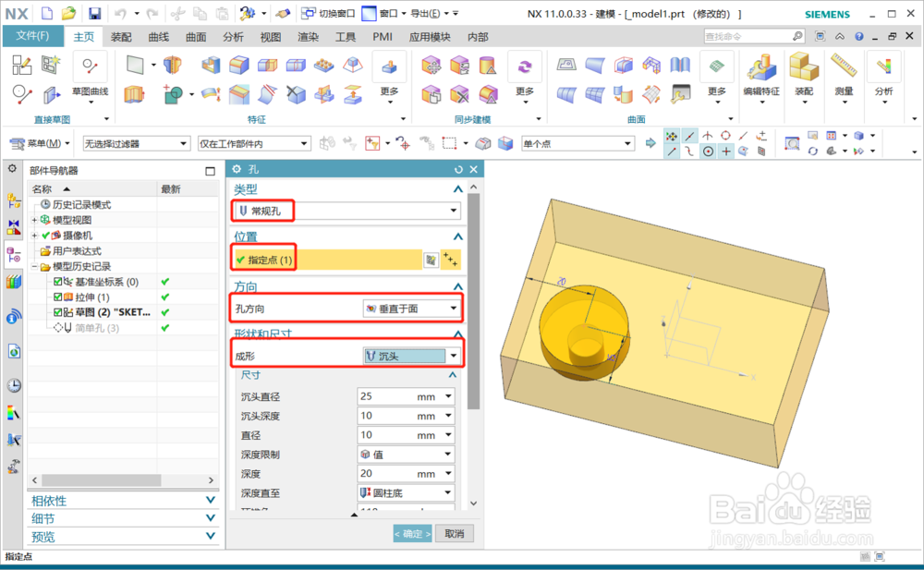Viewport: 924px width, 570px height.
Task: Click the Part Navigator settings gear icon
Action: coord(12,168)
